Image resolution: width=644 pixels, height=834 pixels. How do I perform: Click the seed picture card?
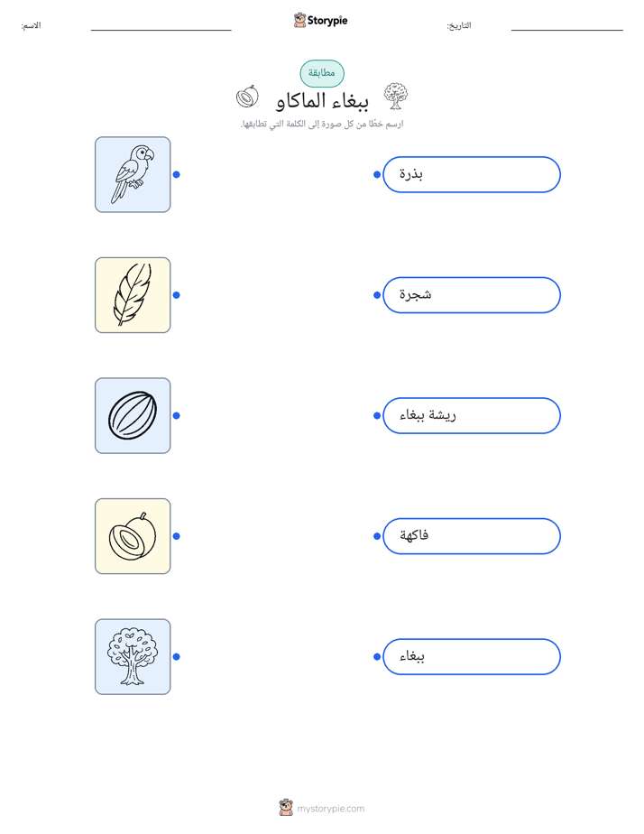pyautogui.click(x=133, y=416)
